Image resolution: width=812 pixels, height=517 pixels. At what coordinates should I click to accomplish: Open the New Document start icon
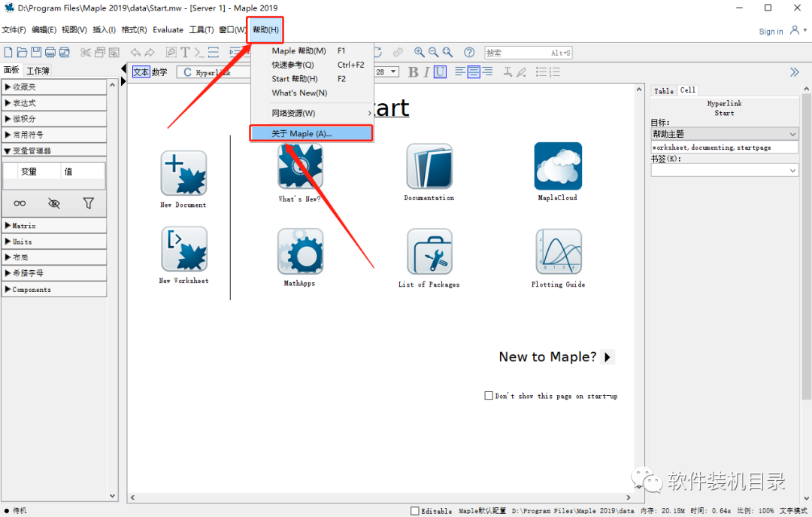tap(183, 173)
